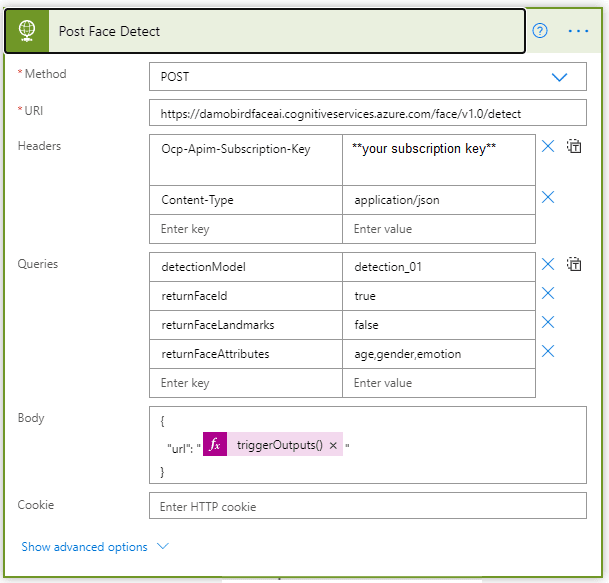Switch Queries to text mode icon

click(574, 265)
